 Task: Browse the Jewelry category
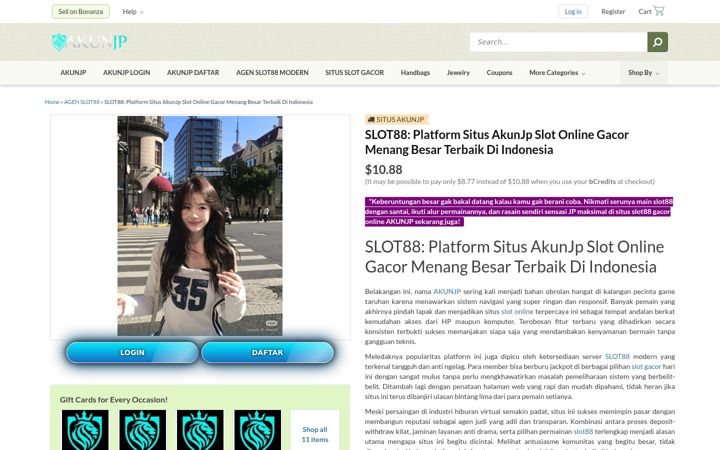(458, 73)
